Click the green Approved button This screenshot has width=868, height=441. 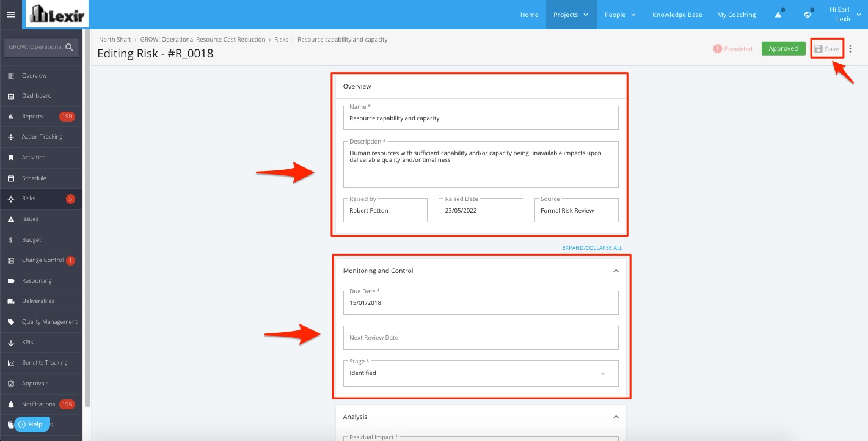point(783,49)
